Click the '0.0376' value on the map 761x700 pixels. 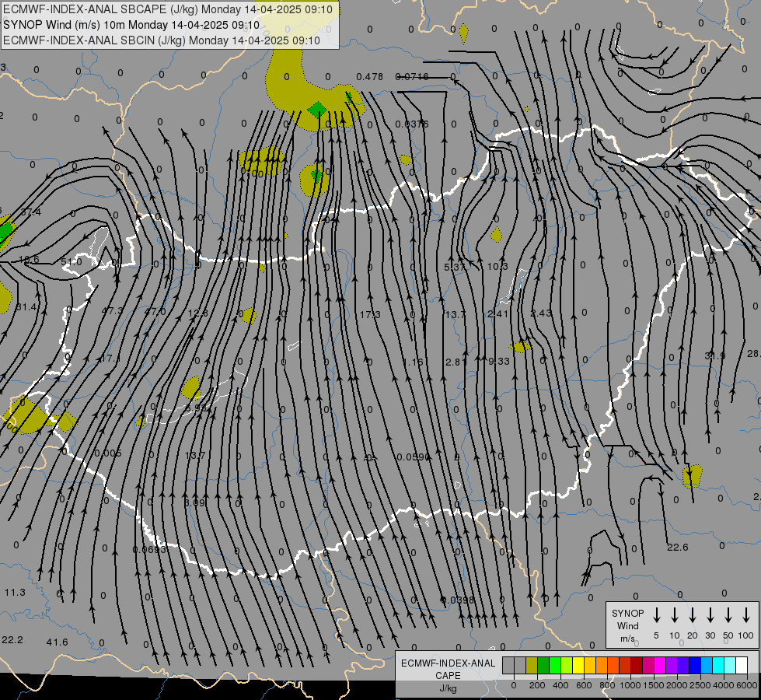pos(411,124)
